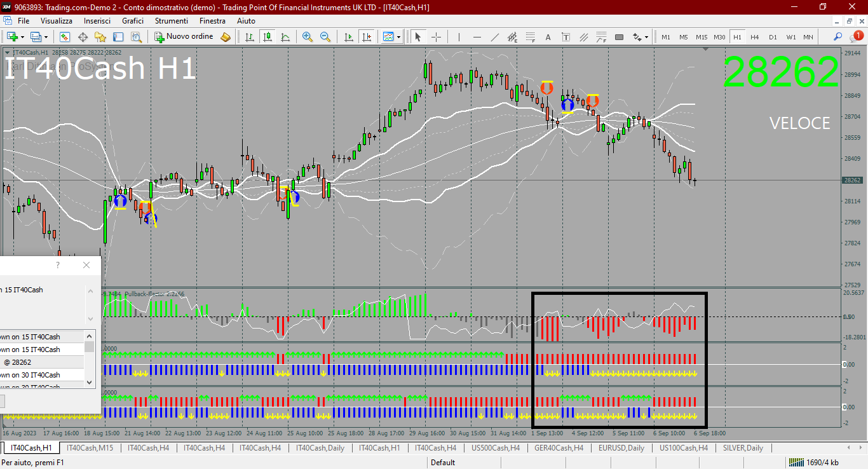The width and height of the screenshot is (868, 469).
Task: Click the alert dialog help question mark
Action: [58, 265]
